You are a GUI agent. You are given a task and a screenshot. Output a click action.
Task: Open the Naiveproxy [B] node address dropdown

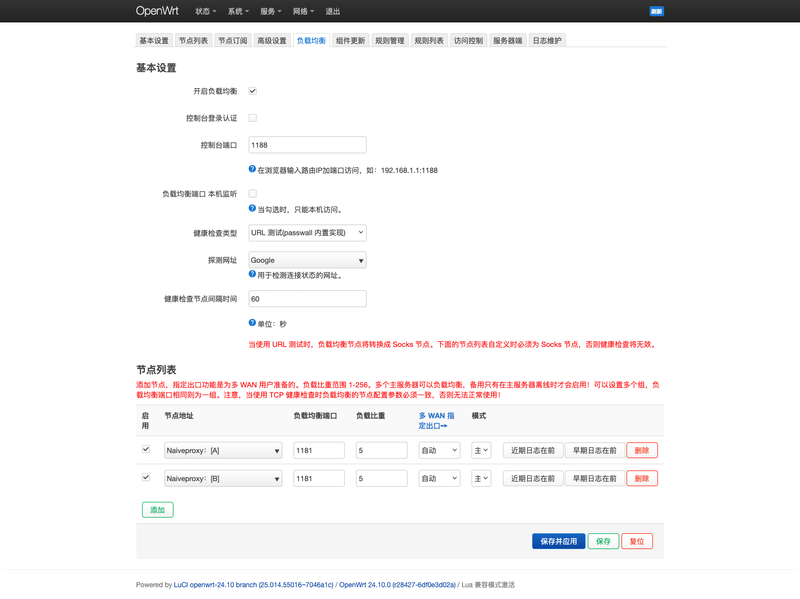point(223,478)
